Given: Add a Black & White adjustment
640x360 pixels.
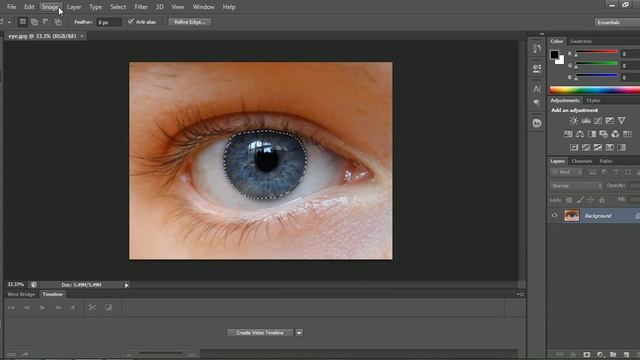Looking at the screenshot, I should pos(591,134).
